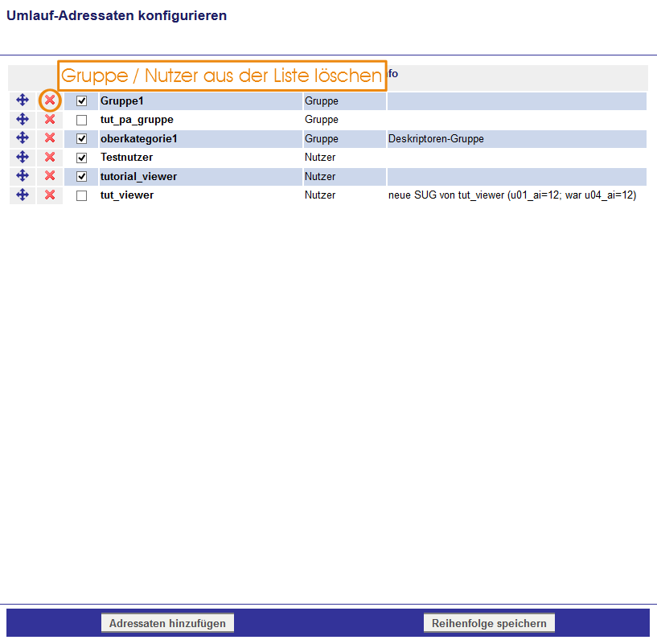Click the heading Umlauf-Adressaten konfigurieren
Image resolution: width=657 pixels, height=644 pixels.
pos(117,15)
